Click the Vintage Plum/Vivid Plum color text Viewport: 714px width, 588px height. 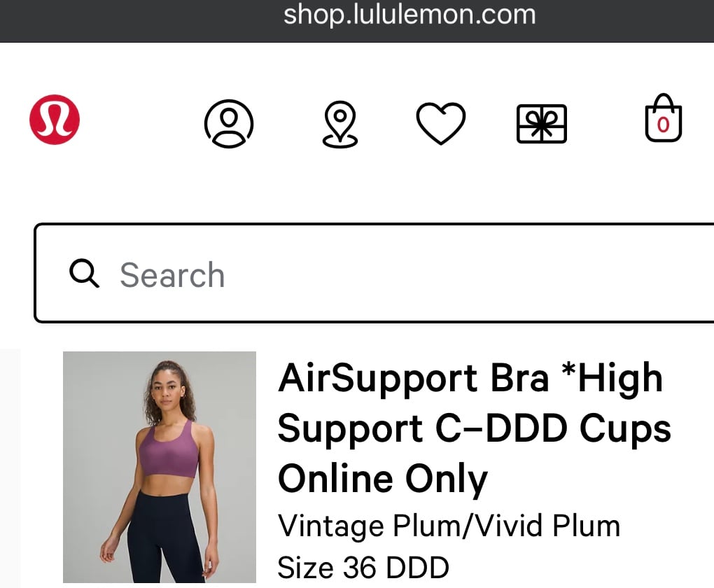click(449, 526)
